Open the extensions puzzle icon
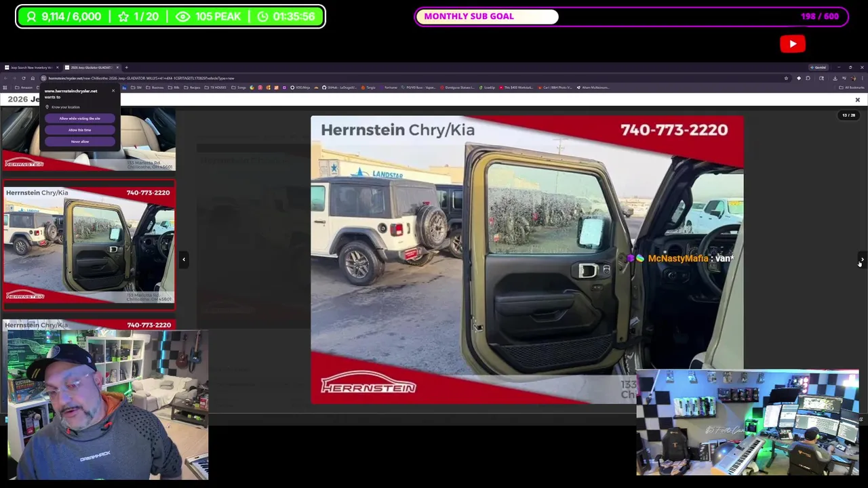868x488 pixels. coord(808,78)
